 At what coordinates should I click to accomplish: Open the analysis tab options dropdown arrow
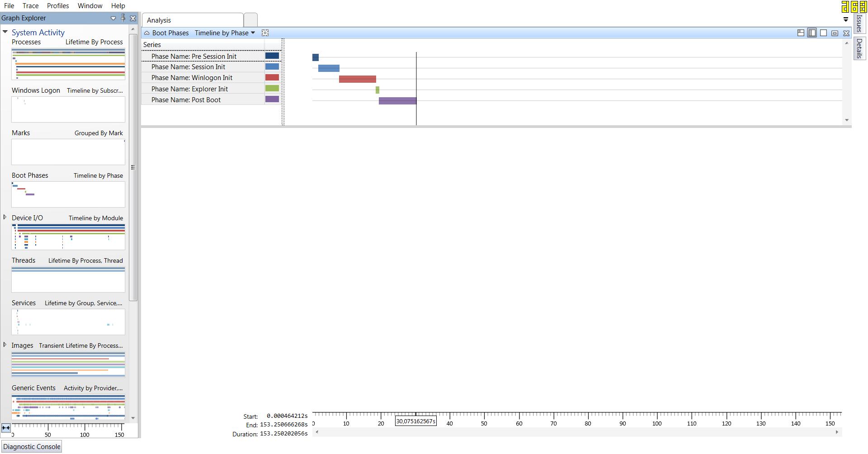coord(846,19)
